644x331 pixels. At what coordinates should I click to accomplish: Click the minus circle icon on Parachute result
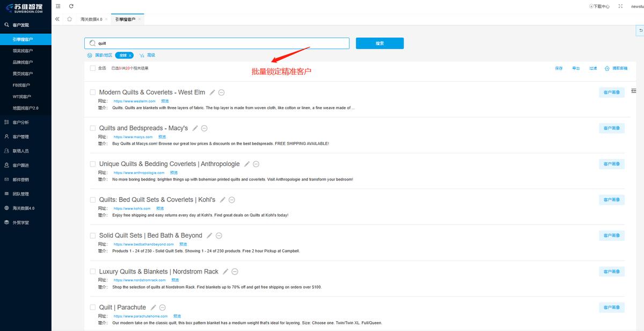pyautogui.click(x=163, y=308)
